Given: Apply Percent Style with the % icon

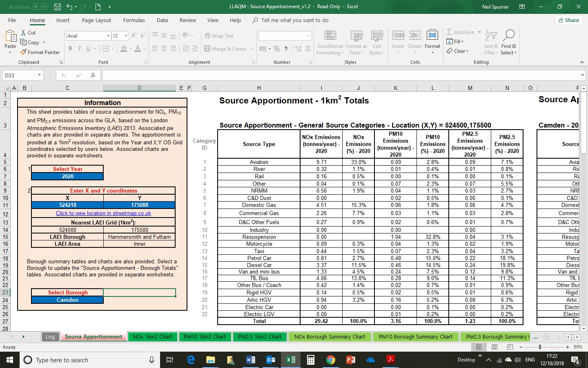Looking at the screenshot, I should (277, 49).
